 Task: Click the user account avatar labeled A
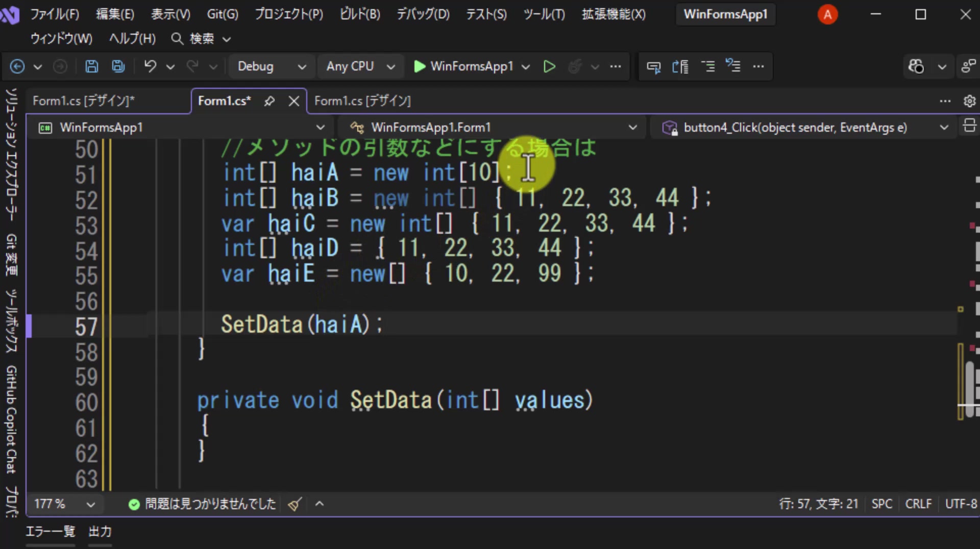click(x=827, y=14)
